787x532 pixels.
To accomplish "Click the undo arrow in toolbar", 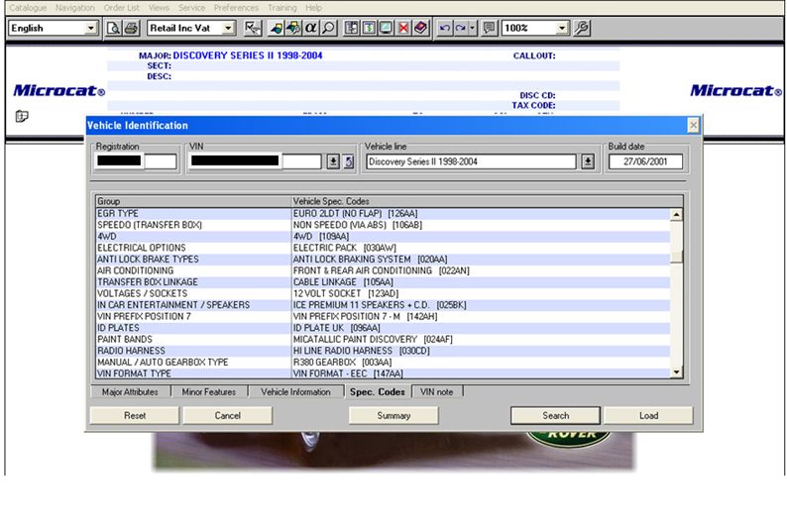I will click(444, 28).
